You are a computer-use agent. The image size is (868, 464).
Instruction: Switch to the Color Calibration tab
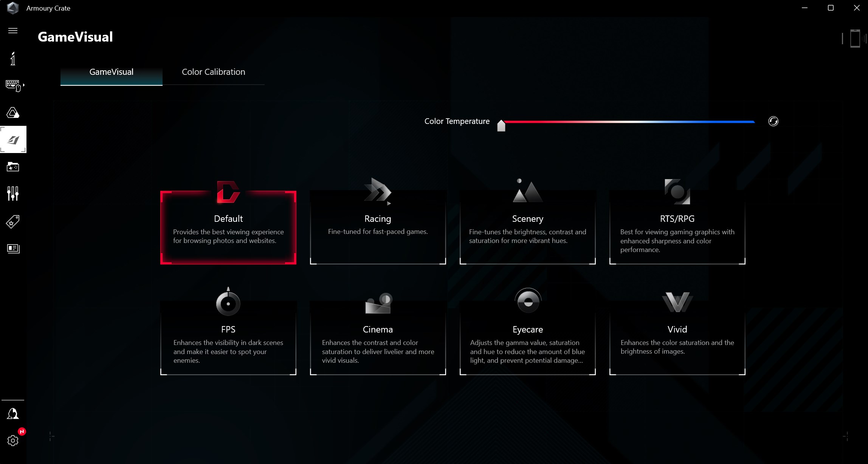pyautogui.click(x=213, y=72)
